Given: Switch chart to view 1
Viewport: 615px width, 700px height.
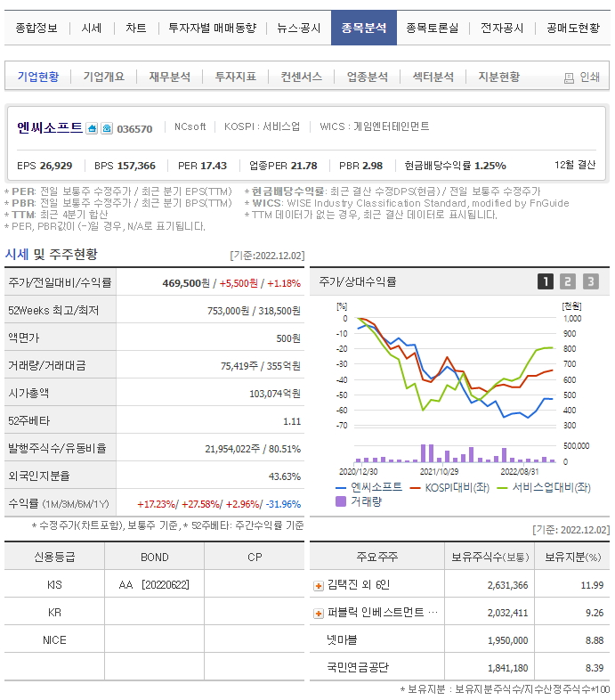Looking at the screenshot, I should (546, 281).
